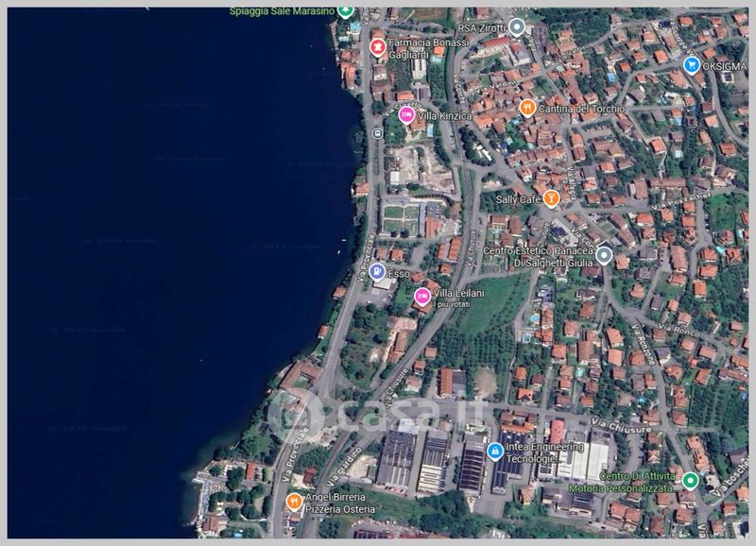Select the "Cantina del Torchio" place name
756x546 pixels.
pos(581,109)
